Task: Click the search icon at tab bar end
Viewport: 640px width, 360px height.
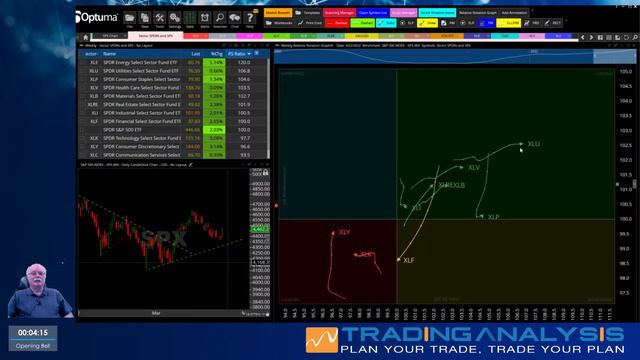Action: tap(635, 37)
